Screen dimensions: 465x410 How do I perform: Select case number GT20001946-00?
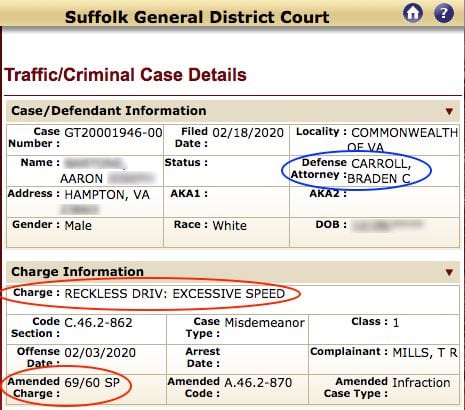coord(113,133)
